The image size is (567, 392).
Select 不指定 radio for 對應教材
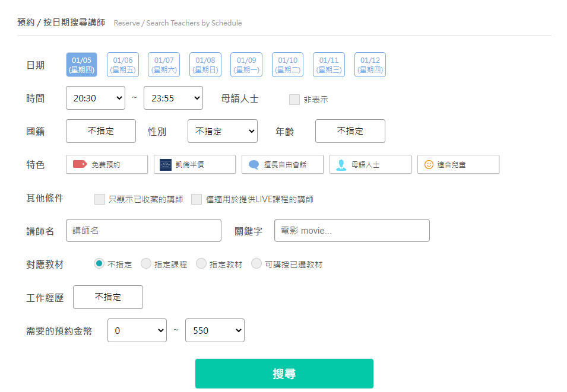[x=99, y=264]
